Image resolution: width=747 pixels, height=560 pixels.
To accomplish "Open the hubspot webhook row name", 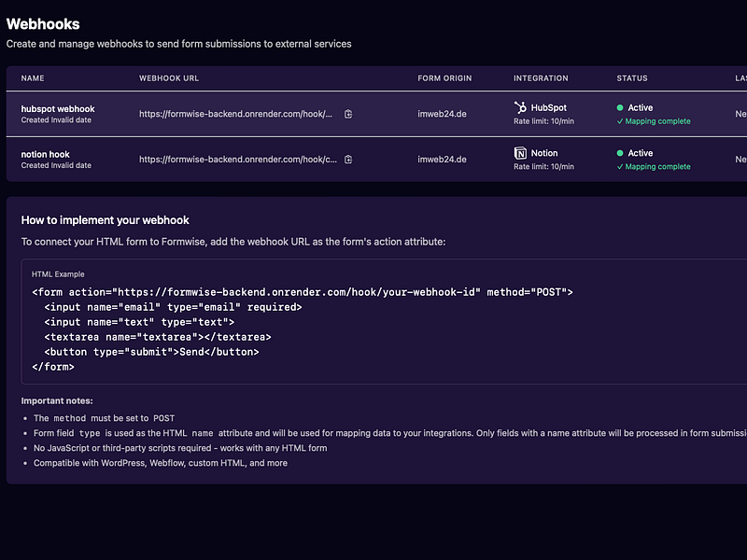I will point(58,109).
